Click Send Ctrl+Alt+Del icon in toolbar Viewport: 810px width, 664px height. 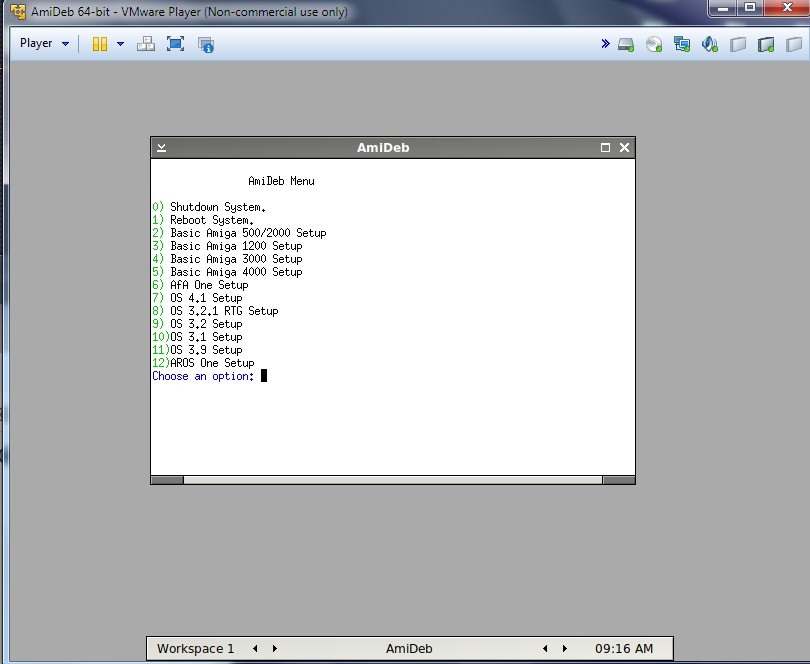pos(145,44)
